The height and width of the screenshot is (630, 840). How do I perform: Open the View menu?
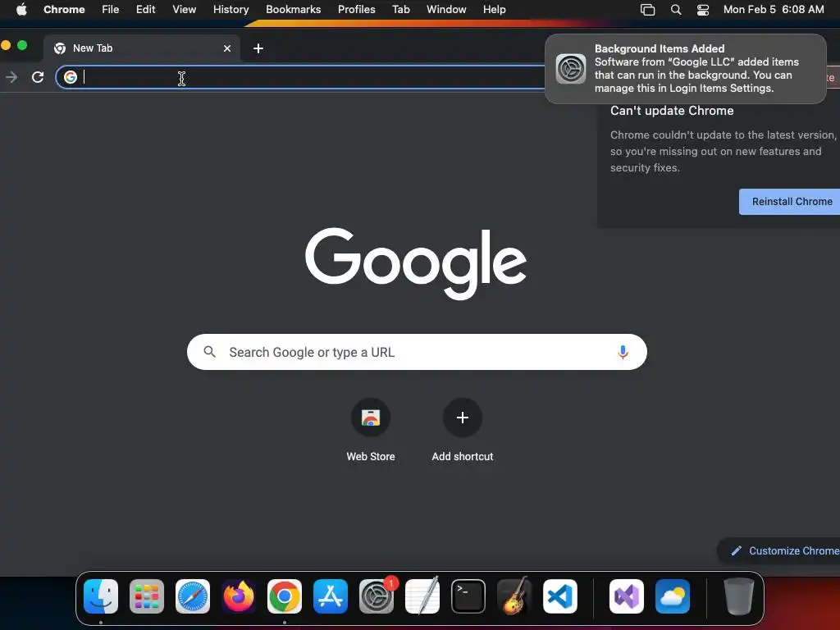pos(185,10)
